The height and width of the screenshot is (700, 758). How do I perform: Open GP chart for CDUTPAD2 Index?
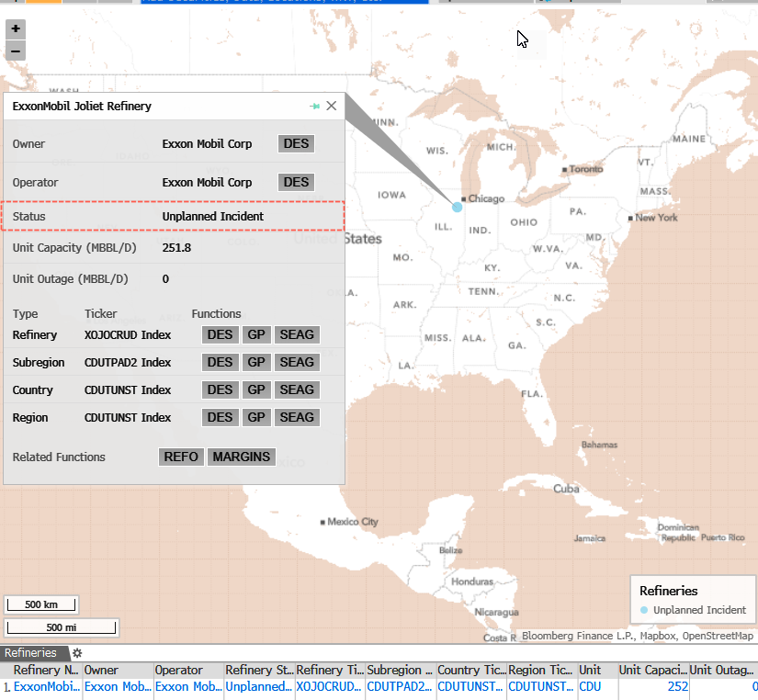coord(256,362)
